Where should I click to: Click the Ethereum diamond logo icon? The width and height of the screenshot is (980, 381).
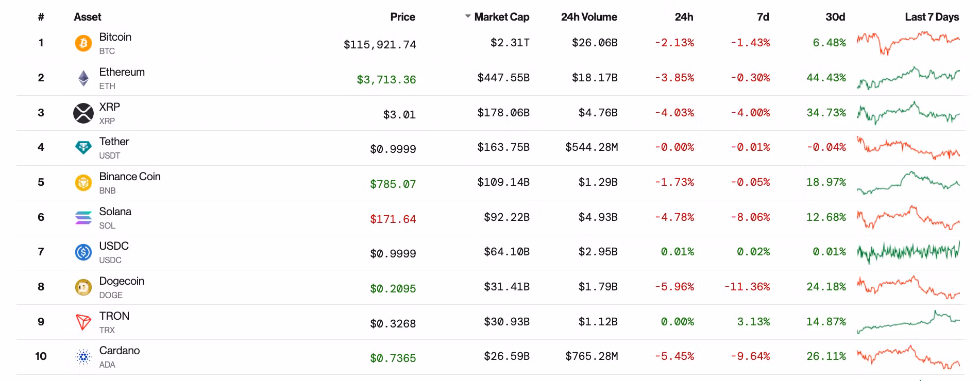83,78
